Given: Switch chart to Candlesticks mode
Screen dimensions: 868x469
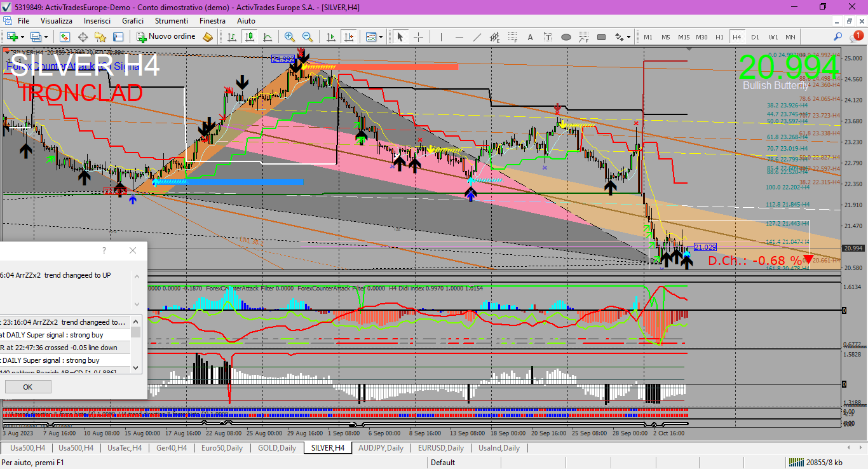Looking at the screenshot, I should click(250, 37).
